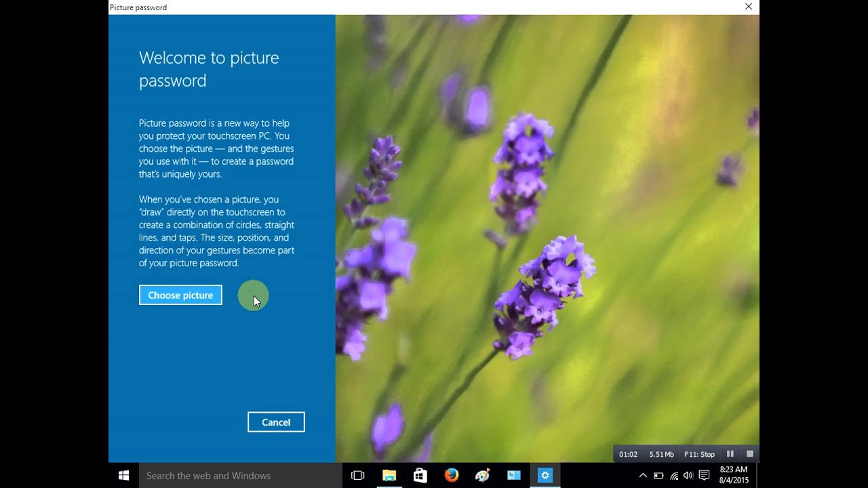The width and height of the screenshot is (868, 488).
Task: Open the Action Center notifications icon
Action: (x=705, y=475)
